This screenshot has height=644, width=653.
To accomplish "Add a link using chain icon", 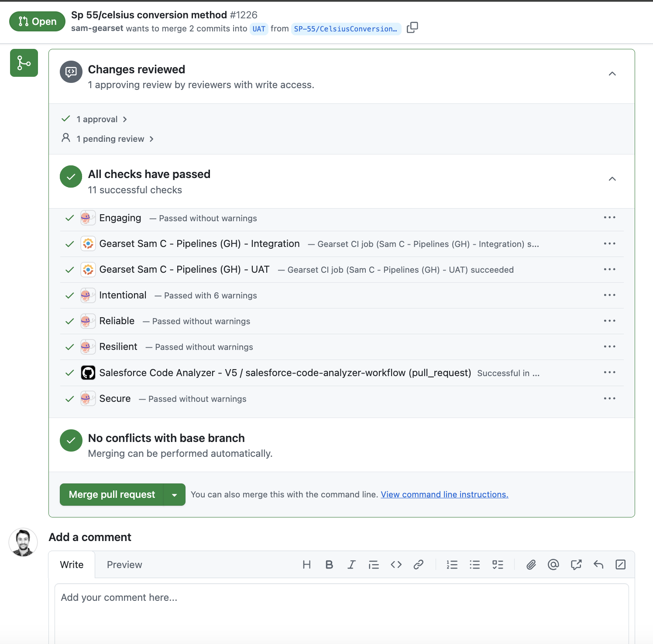I will click(x=418, y=565).
